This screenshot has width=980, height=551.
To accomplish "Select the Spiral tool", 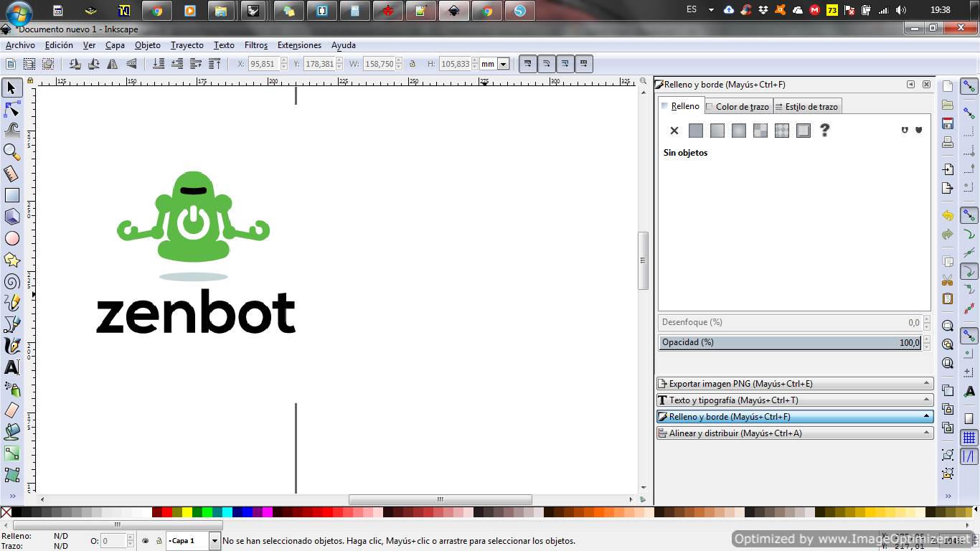I will (x=11, y=281).
